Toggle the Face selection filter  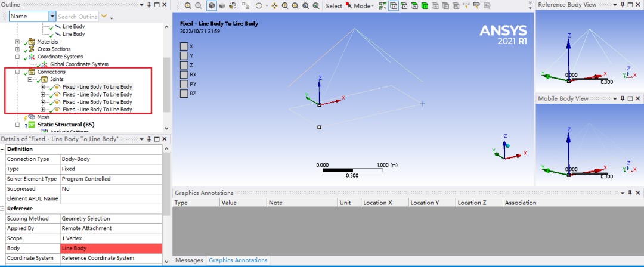point(414,6)
